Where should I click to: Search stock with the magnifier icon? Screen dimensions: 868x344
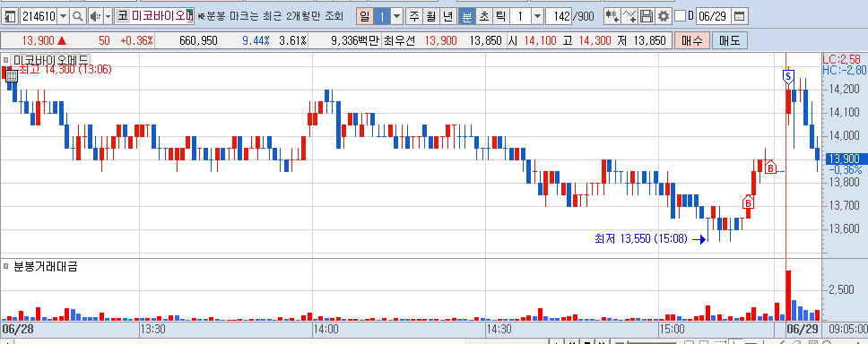[78, 17]
